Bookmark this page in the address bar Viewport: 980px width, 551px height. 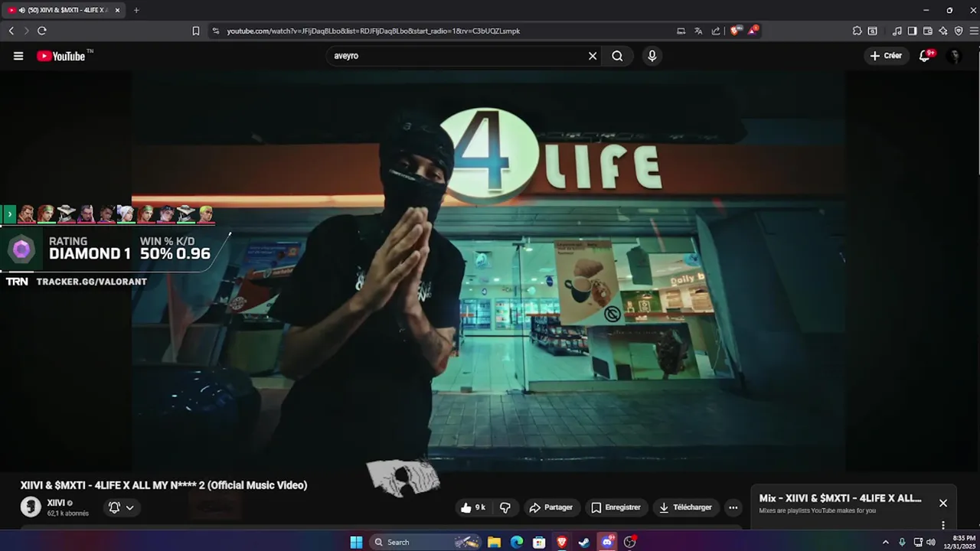point(196,31)
